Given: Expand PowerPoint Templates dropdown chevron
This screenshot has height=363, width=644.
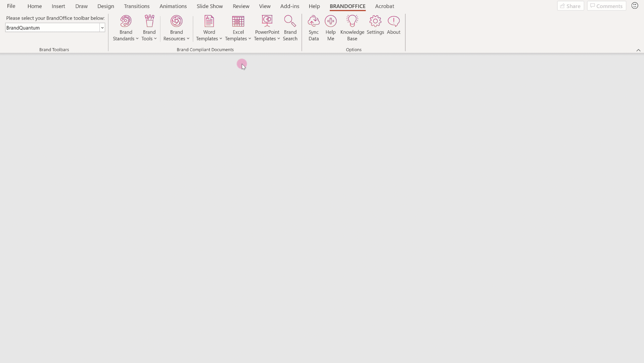Looking at the screenshot, I should pyautogui.click(x=278, y=39).
